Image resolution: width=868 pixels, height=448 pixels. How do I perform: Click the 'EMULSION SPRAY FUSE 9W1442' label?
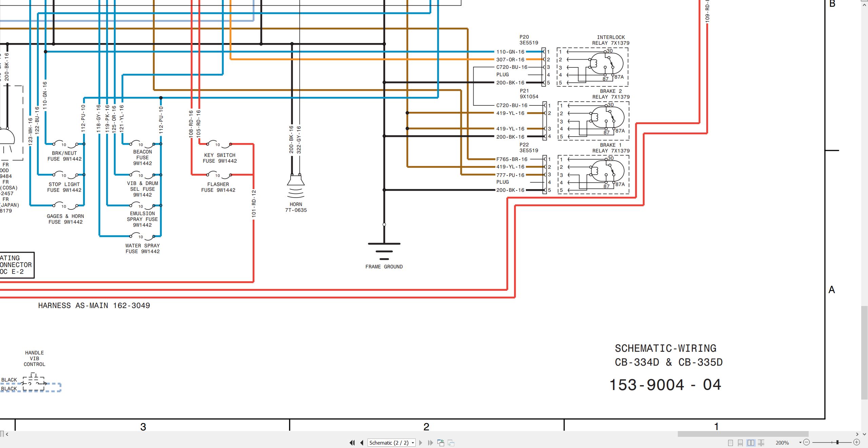142,219
